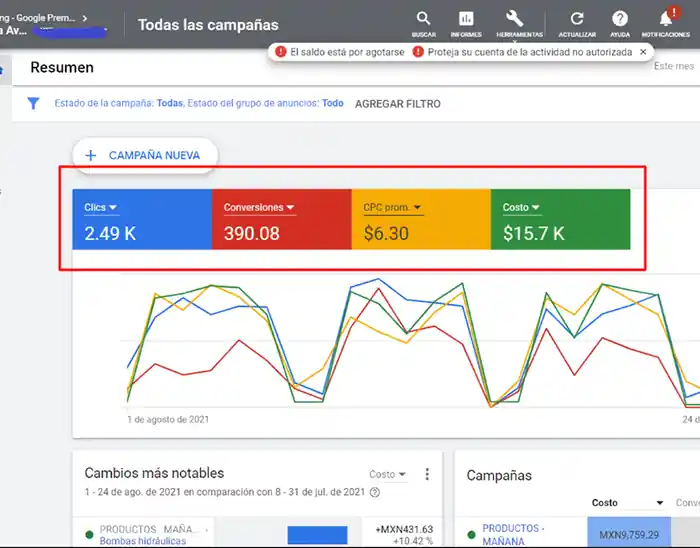
Task: Click the Campañas card title
Action: (499, 476)
